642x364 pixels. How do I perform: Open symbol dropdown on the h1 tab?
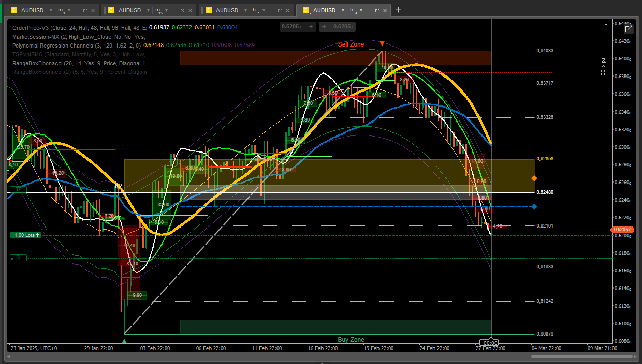(x=245, y=10)
